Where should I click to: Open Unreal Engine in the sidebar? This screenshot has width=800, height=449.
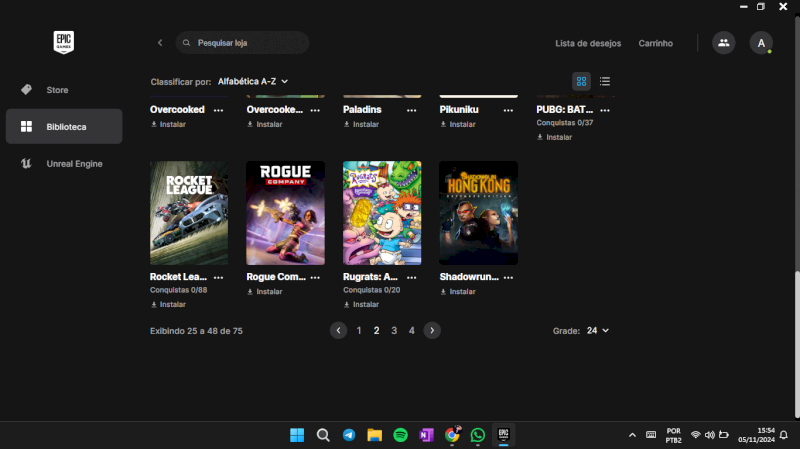(x=74, y=163)
